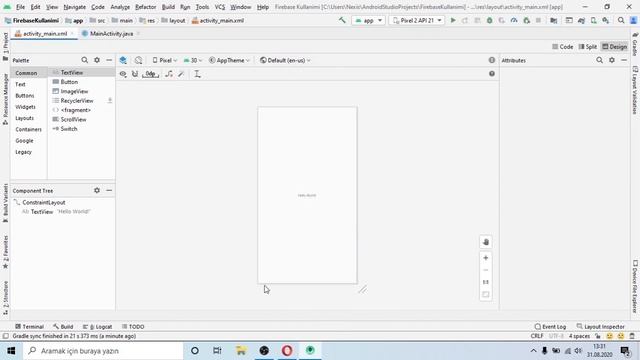Select the design surface layers icon

[123, 60]
